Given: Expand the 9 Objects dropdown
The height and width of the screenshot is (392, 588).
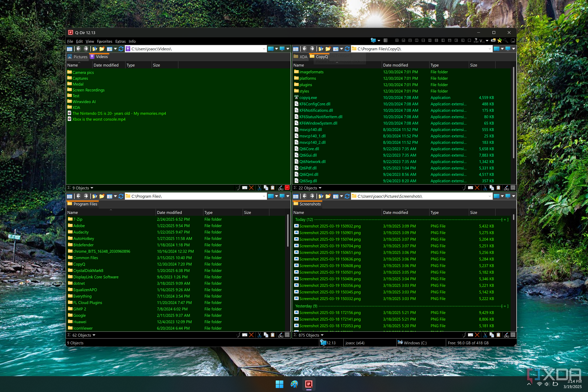Looking at the screenshot, I should click(x=92, y=188).
